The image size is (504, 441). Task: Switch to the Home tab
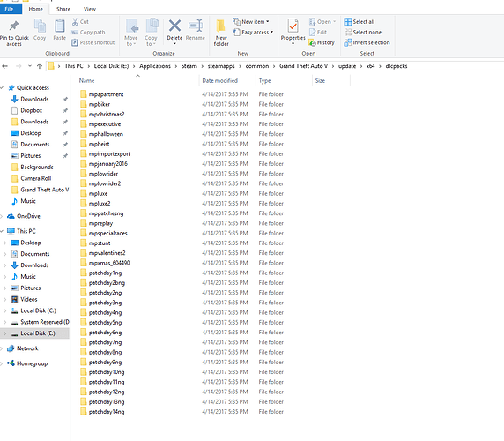click(x=35, y=9)
